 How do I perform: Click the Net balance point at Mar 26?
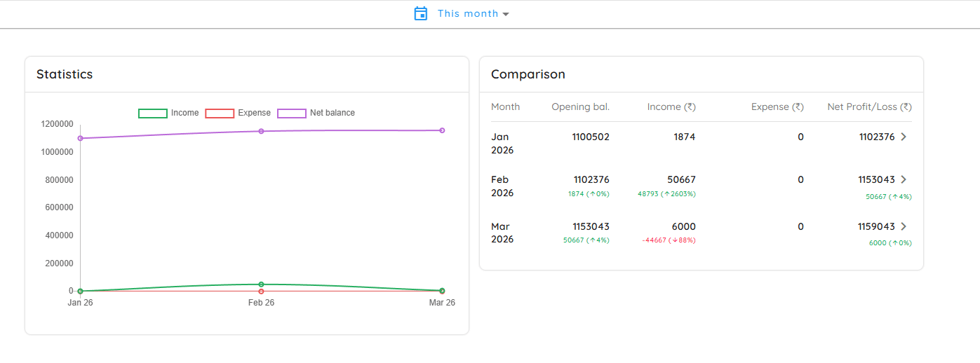coord(442,130)
